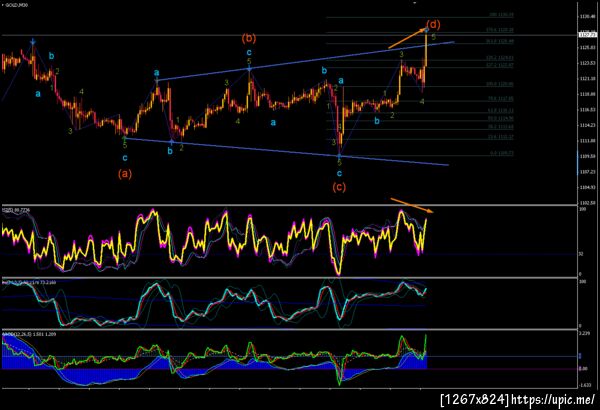Click the MACD indicator label
The image size is (600, 410).
[x=29, y=334]
